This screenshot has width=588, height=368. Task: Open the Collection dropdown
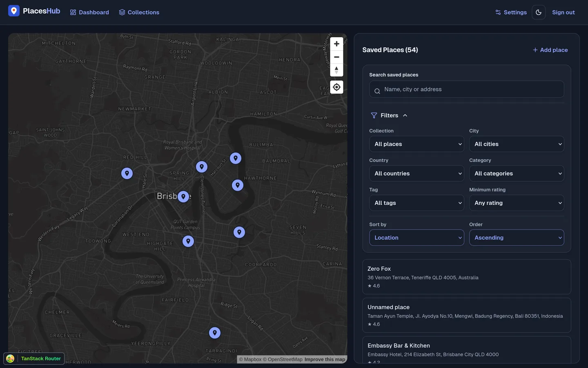click(416, 144)
